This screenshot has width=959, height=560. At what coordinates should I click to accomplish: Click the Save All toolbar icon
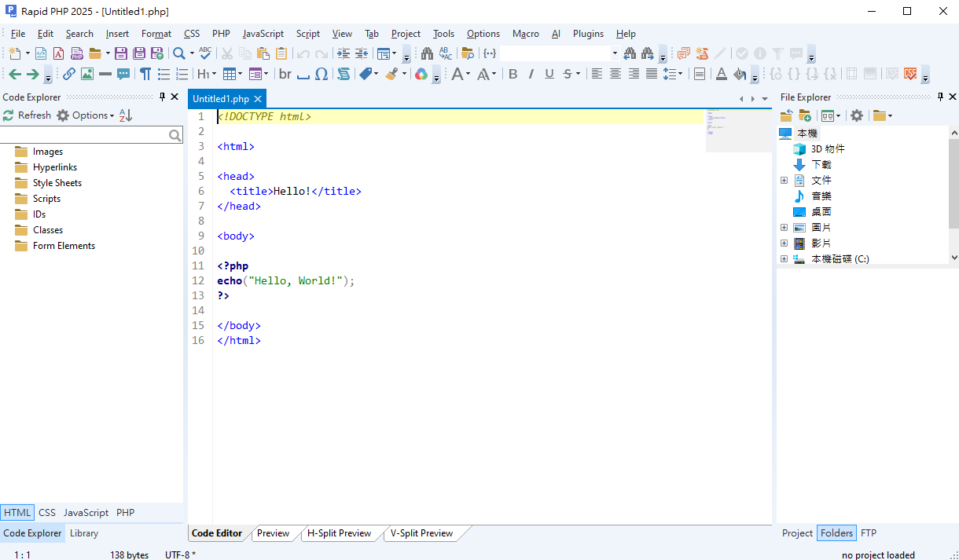139,53
